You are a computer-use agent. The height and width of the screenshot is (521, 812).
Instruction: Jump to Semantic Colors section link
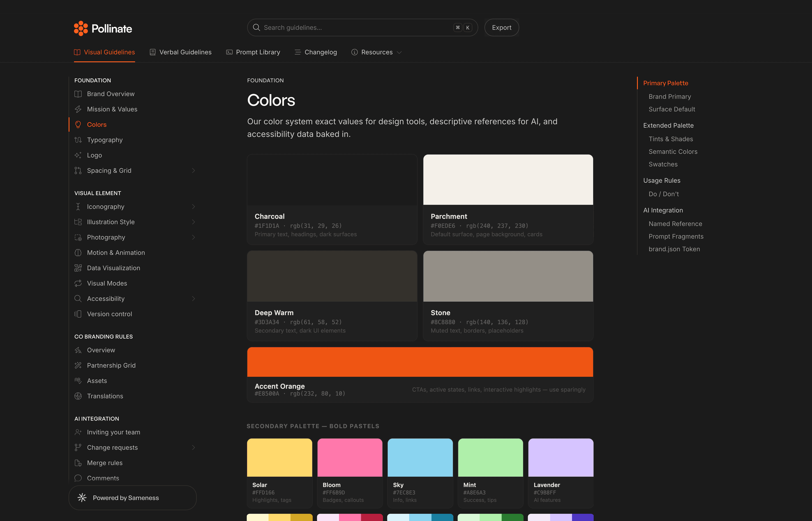[673, 152]
